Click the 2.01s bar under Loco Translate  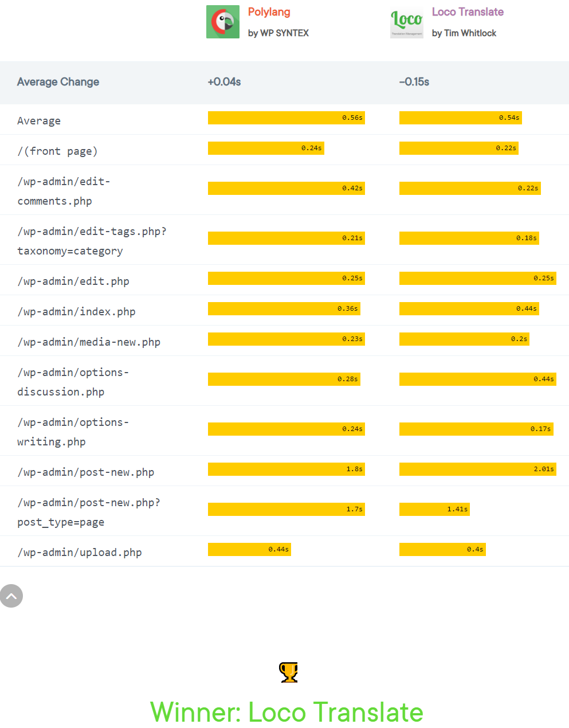tap(477, 469)
